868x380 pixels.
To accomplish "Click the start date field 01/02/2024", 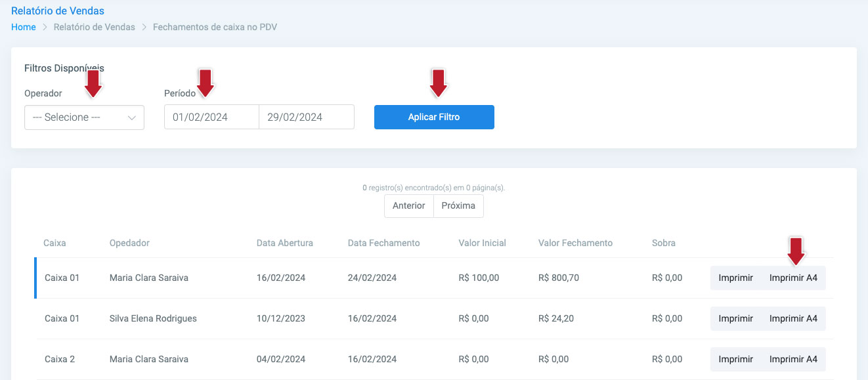I will click(211, 117).
